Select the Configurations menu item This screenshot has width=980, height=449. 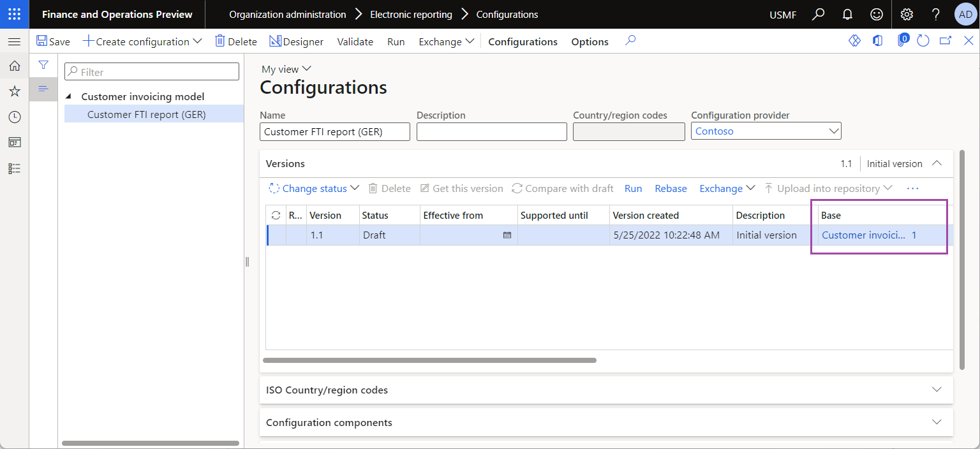523,41
